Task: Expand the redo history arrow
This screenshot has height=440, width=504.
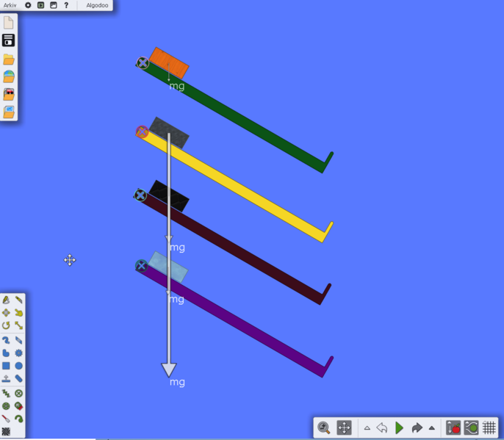Action: pyautogui.click(x=432, y=428)
